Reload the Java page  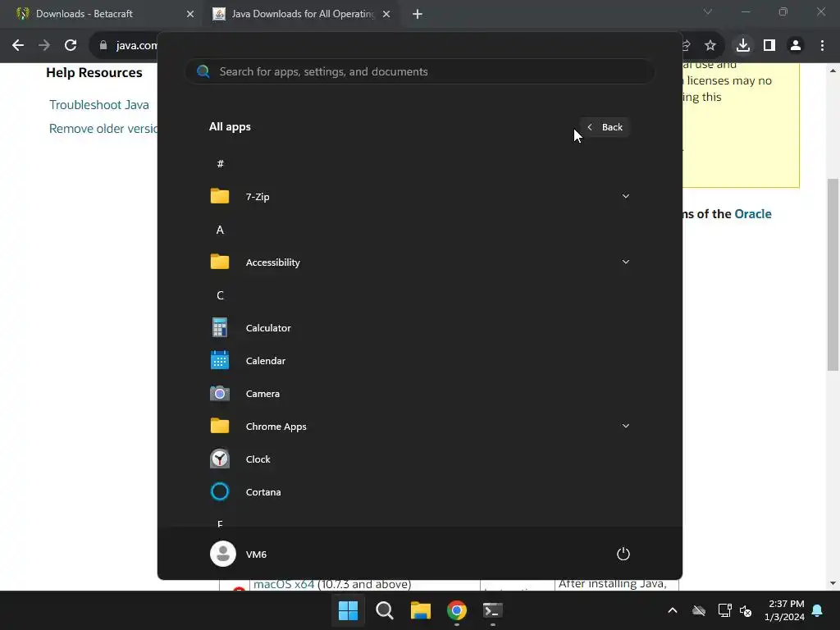click(x=71, y=46)
